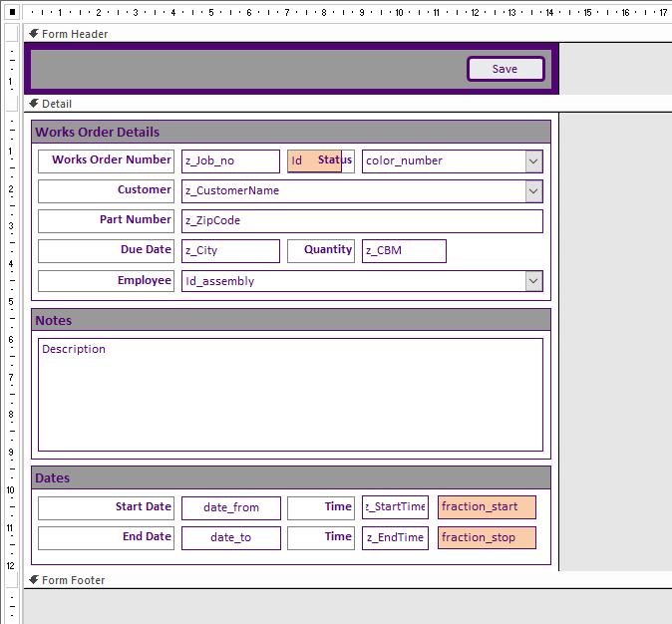Select the date_to text box
672x624 pixels.
coord(231,538)
